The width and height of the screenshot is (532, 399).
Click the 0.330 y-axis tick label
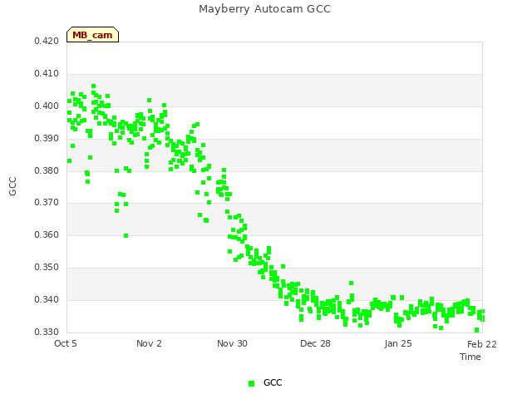(x=47, y=332)
